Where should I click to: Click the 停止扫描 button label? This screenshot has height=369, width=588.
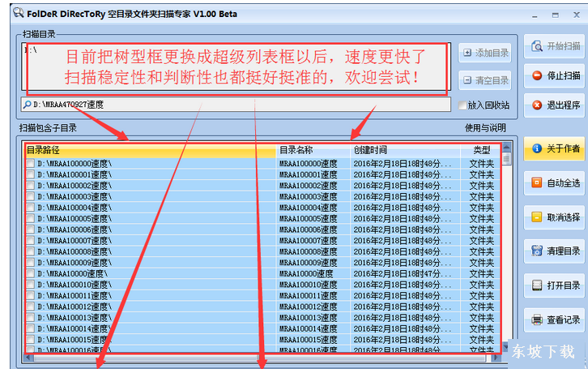[563, 75]
